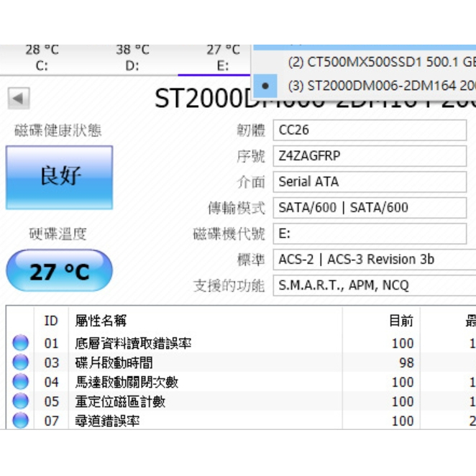Select row 尋道錯誤率
The width and height of the screenshot is (476, 476).
point(241,421)
